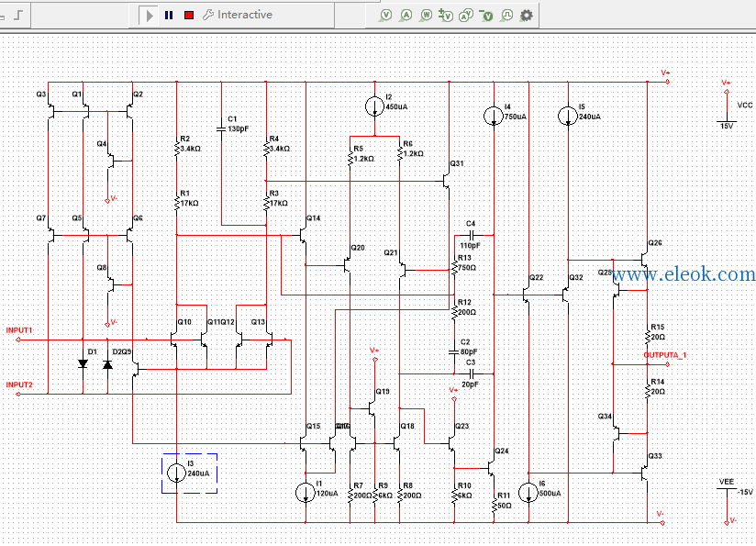The height and width of the screenshot is (546, 756).
Task: Select diode D1 in the schematic
Action: pos(83,363)
